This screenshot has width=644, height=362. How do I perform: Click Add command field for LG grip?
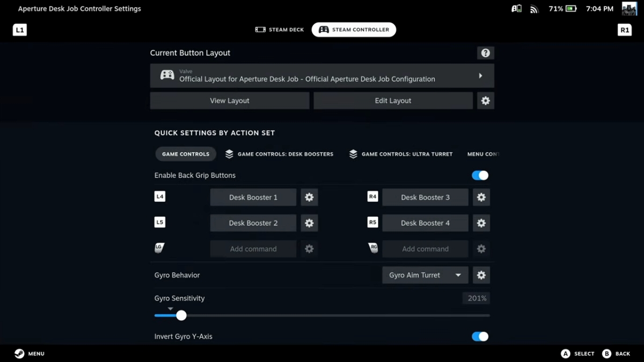pos(253,249)
